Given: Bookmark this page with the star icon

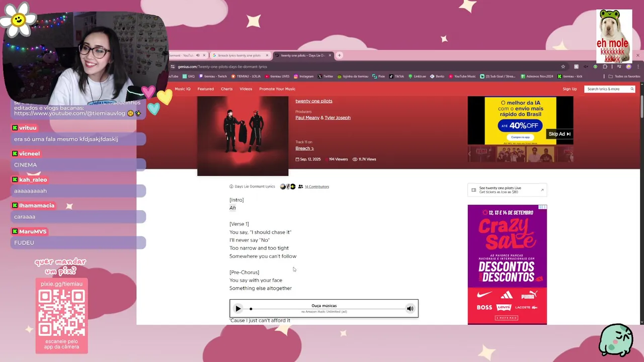Looking at the screenshot, I should point(563,66).
